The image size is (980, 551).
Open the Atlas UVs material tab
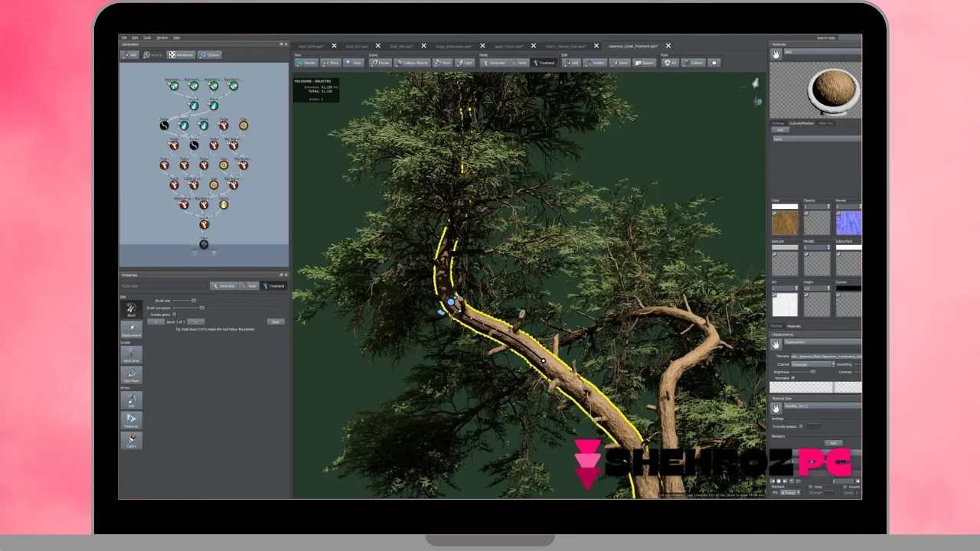point(825,123)
